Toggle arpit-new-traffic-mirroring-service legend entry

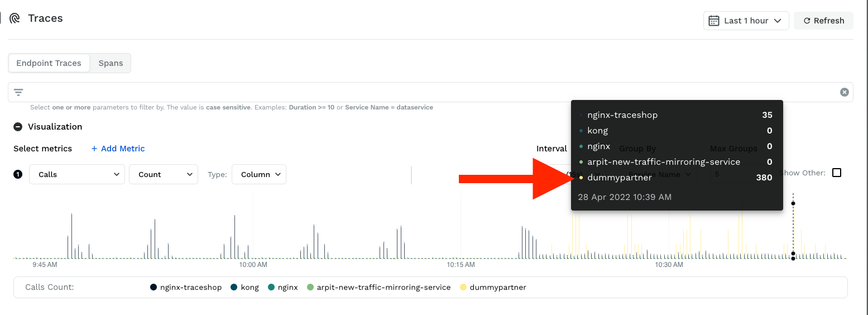pos(378,288)
